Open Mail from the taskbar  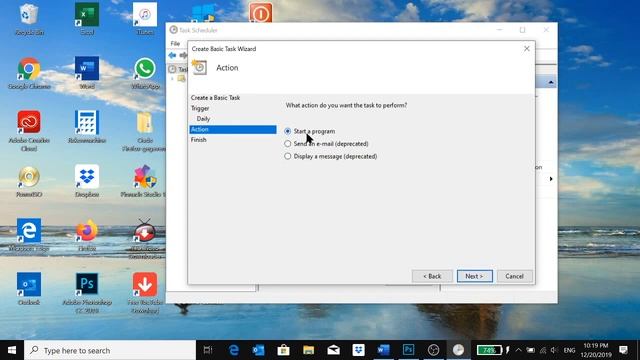333,350
